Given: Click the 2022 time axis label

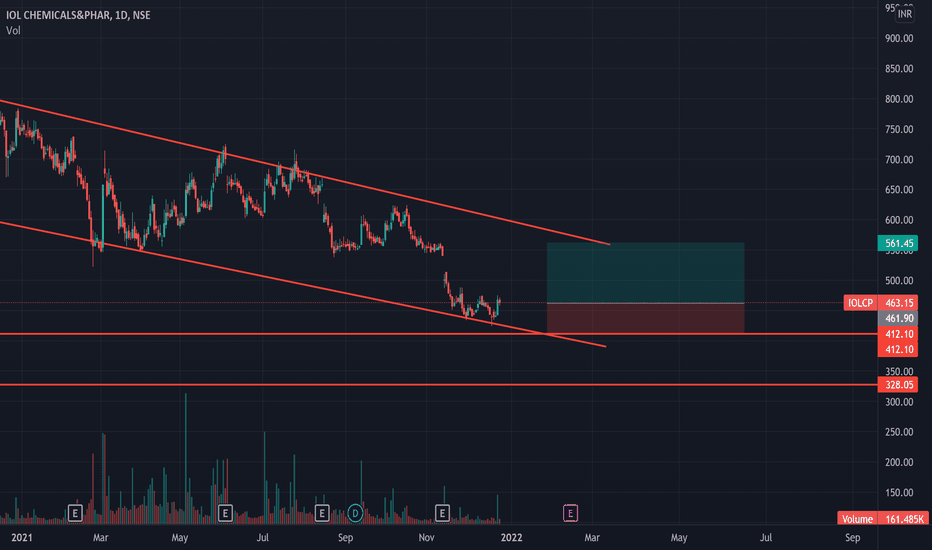Looking at the screenshot, I should (x=512, y=538).
